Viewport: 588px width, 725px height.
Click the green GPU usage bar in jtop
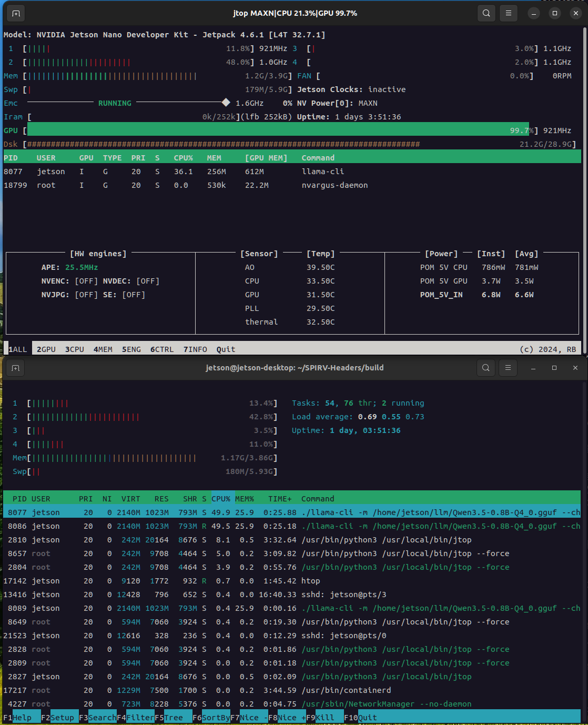click(x=278, y=130)
